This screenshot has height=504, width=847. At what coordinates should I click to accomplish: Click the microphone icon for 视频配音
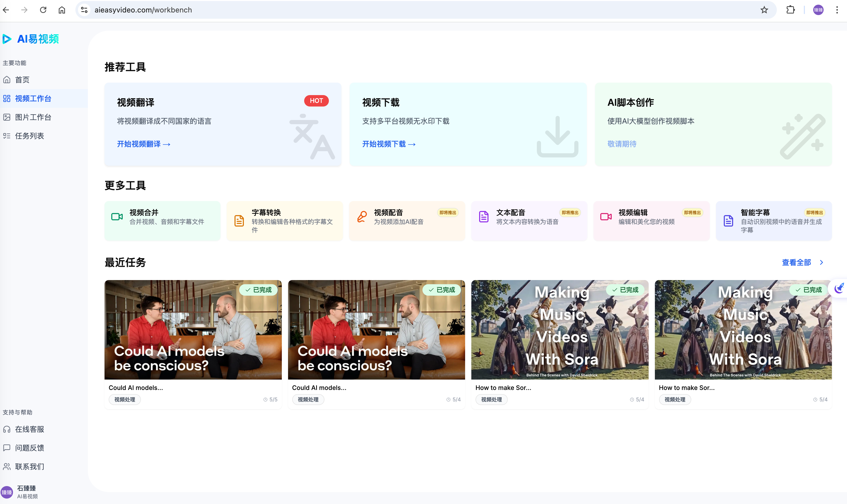point(362,217)
